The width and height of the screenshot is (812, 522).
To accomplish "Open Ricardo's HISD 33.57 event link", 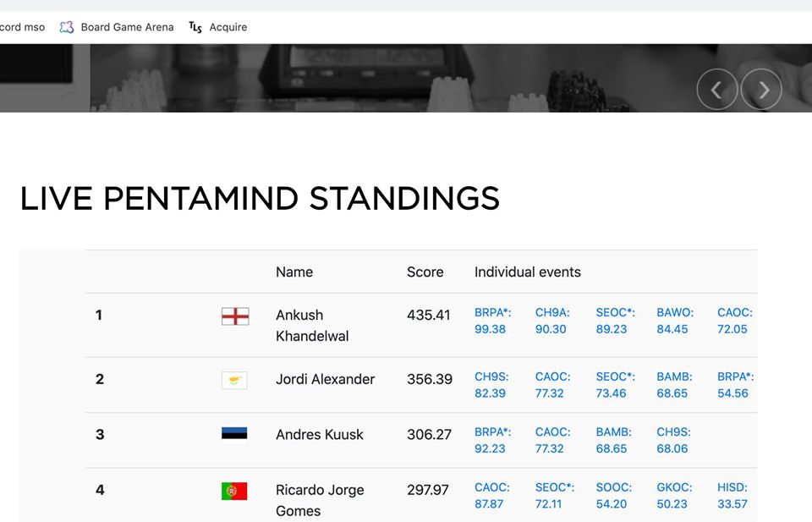I will [x=732, y=496].
